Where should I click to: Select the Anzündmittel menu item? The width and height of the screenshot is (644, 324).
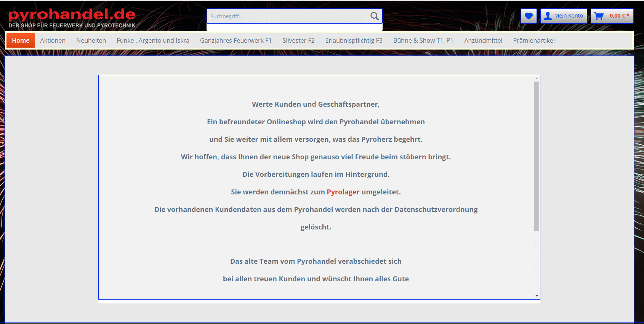[x=483, y=40]
